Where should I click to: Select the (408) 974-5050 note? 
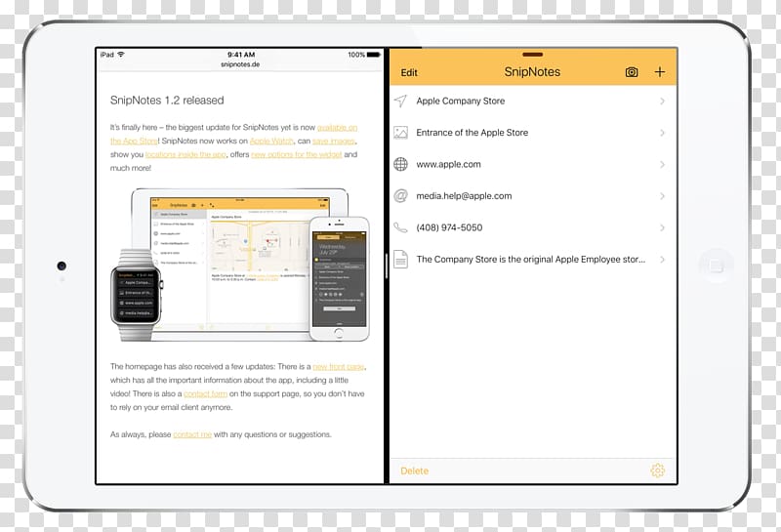coord(533,227)
